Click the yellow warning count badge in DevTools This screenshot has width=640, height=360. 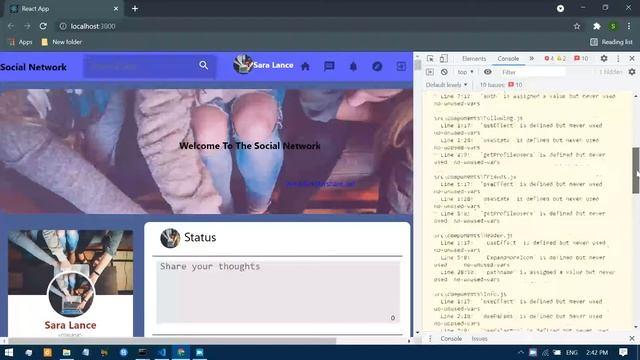562,59
